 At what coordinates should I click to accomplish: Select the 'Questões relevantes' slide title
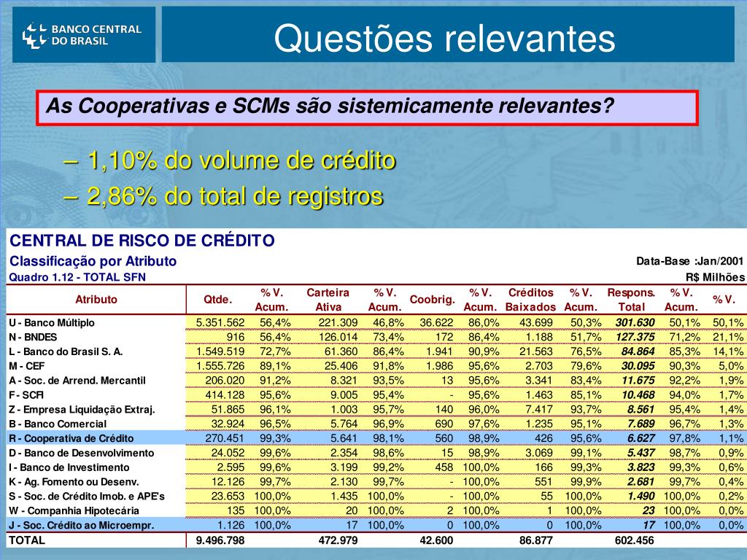pyautogui.click(x=444, y=38)
